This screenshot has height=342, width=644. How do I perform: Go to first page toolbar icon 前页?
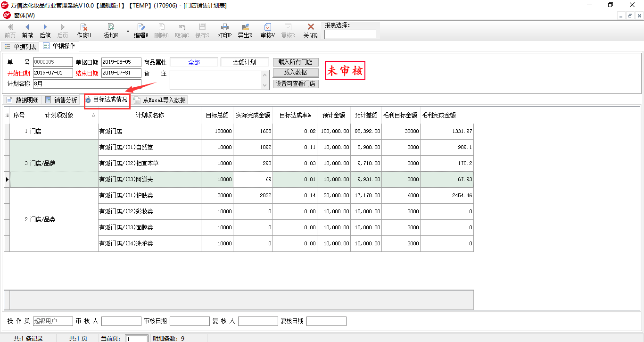tap(10, 31)
